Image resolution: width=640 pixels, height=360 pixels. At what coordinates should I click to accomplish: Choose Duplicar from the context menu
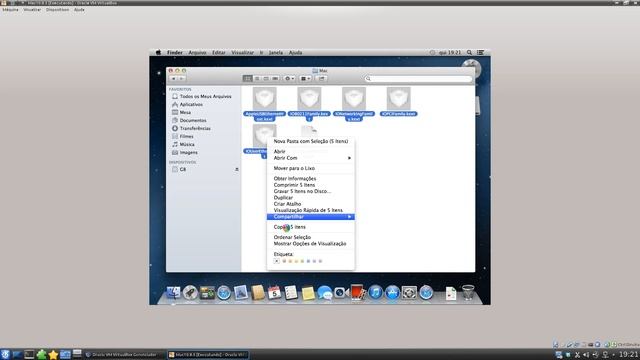click(311, 198)
